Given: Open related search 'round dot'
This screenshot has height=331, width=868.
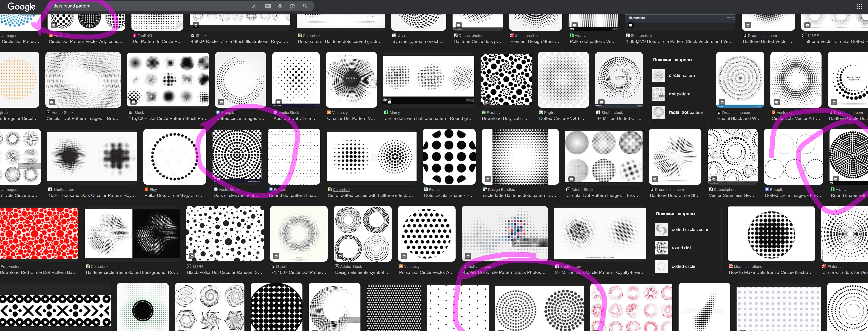Looking at the screenshot, I should (681, 248).
